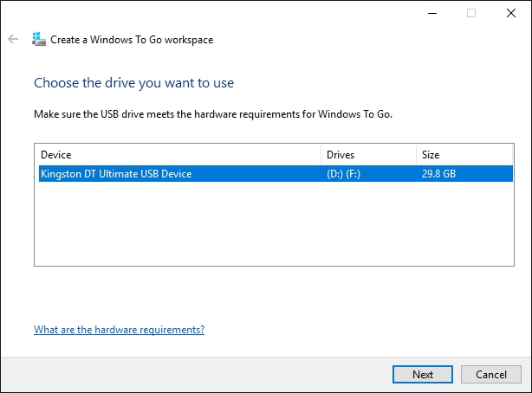Open the 'What are the hardware requirements?' link
Image resolution: width=532 pixels, height=393 pixels.
click(119, 330)
